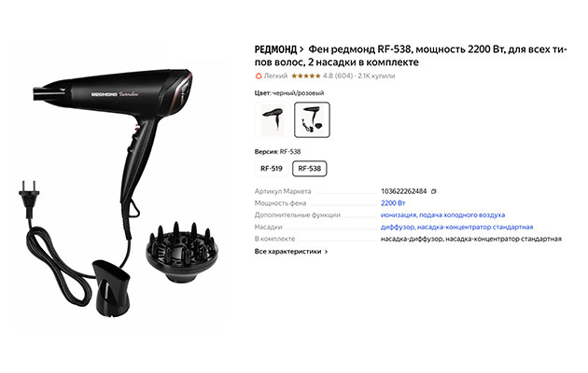Click the 2.1K купили purchases text
Screen dimensions: 588x373
point(376,76)
